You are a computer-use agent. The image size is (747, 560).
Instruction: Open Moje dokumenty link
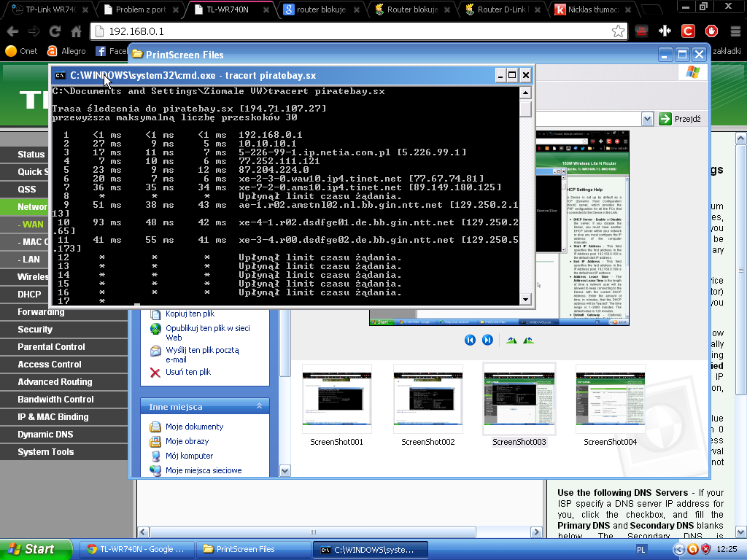click(x=194, y=427)
